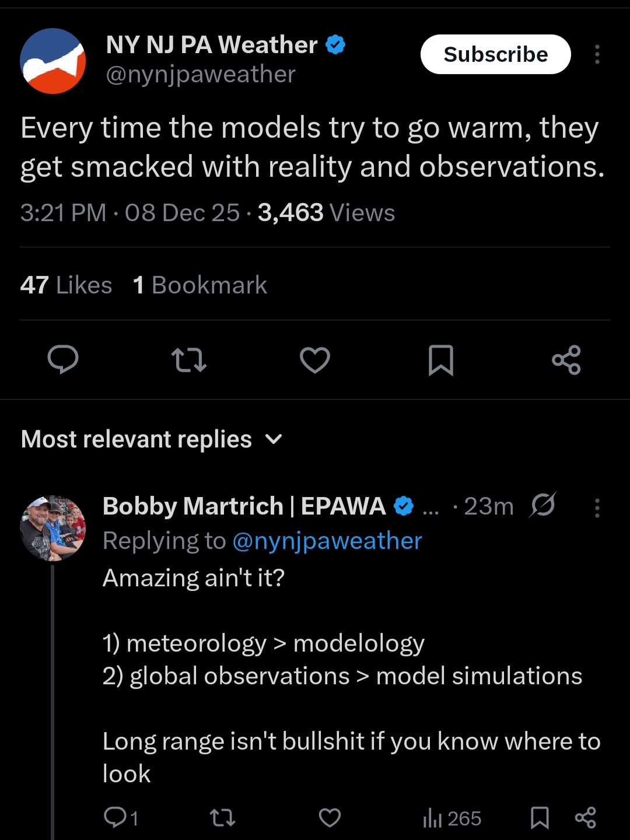
Task: Open the @nynjpaweather mention link in reply
Action: 327,541
